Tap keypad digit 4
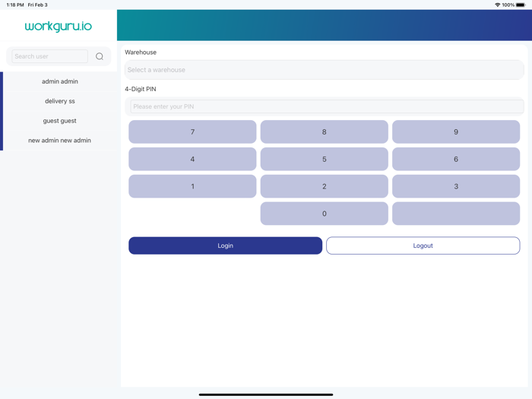The height and width of the screenshot is (399, 532). (192, 159)
